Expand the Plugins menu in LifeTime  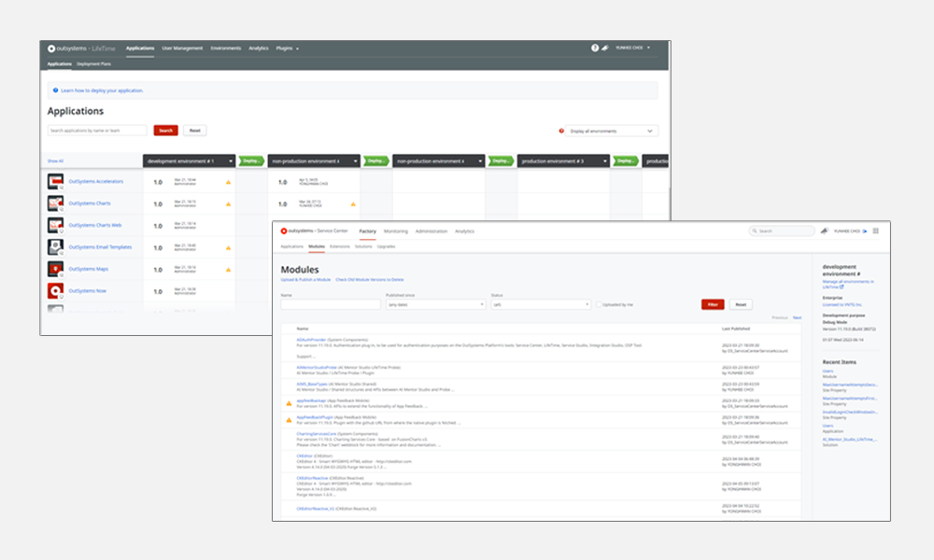(287, 49)
